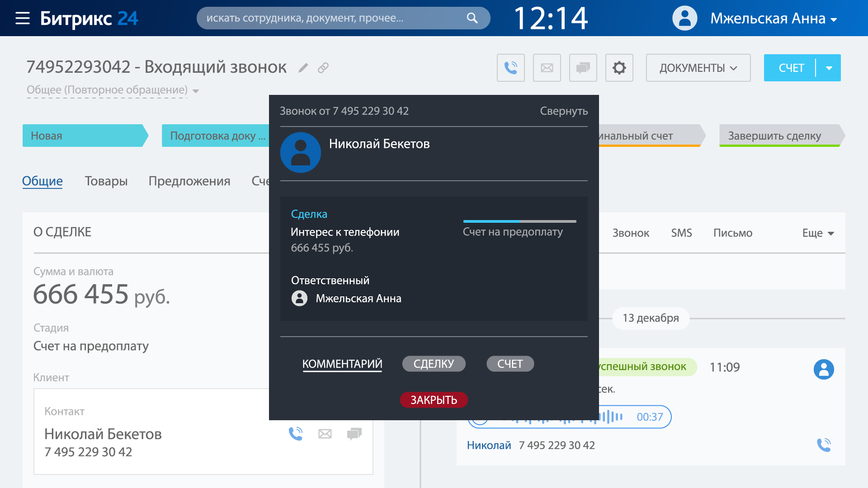This screenshot has height=488, width=868.
Task: Open chat via speech bubbles toolbar icon
Action: (583, 68)
